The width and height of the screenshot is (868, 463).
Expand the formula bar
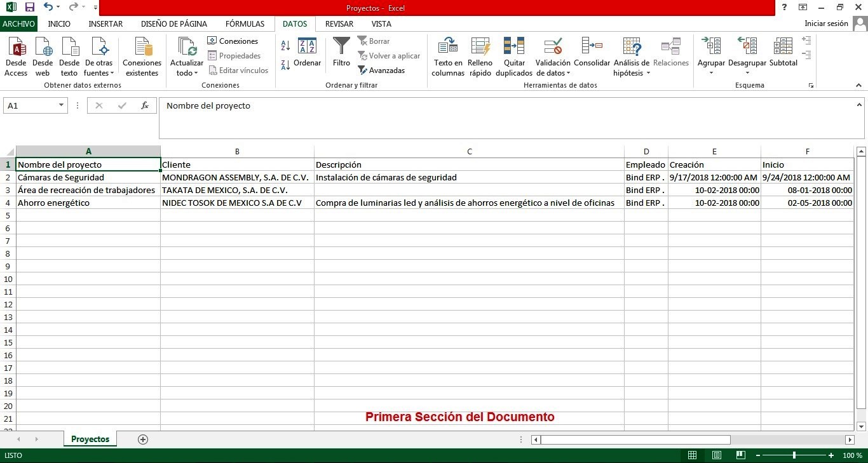click(859, 105)
